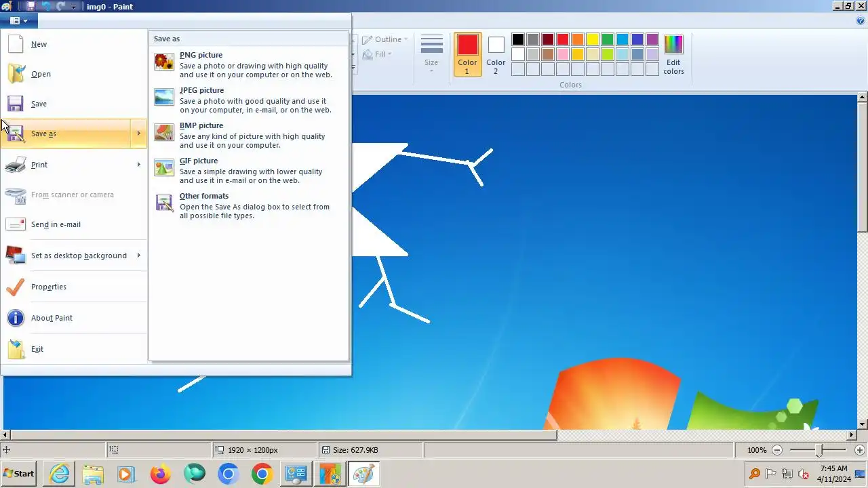Click the Help question mark icon

(x=861, y=20)
